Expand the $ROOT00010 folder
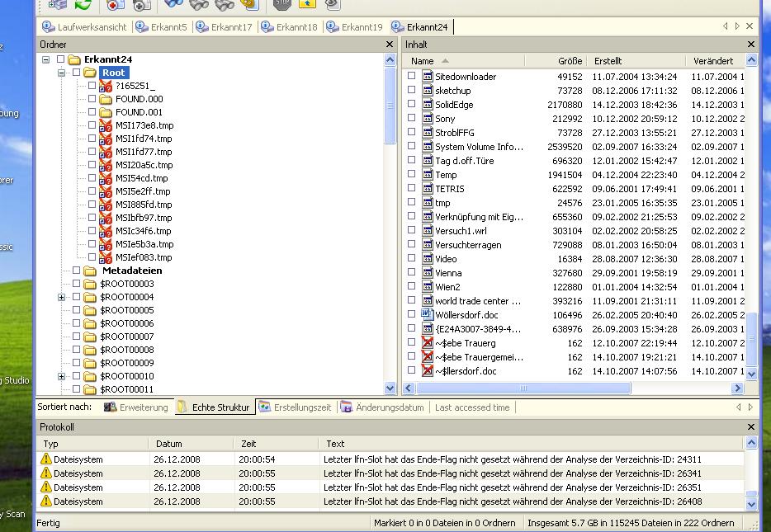Screen dimensions: 771x532 point(61,376)
